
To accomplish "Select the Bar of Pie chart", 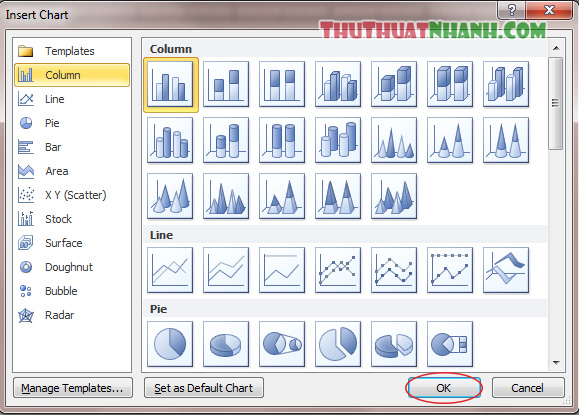I will 450,344.
